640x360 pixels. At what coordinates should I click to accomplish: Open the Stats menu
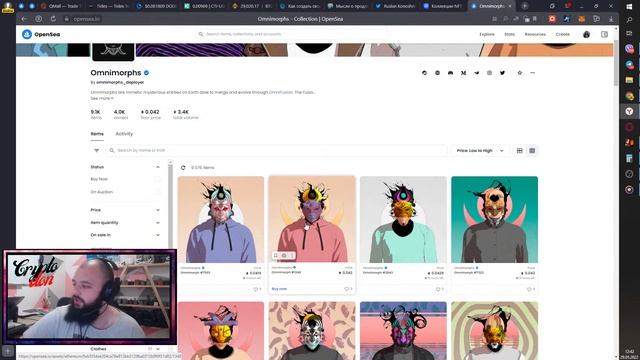click(x=509, y=34)
